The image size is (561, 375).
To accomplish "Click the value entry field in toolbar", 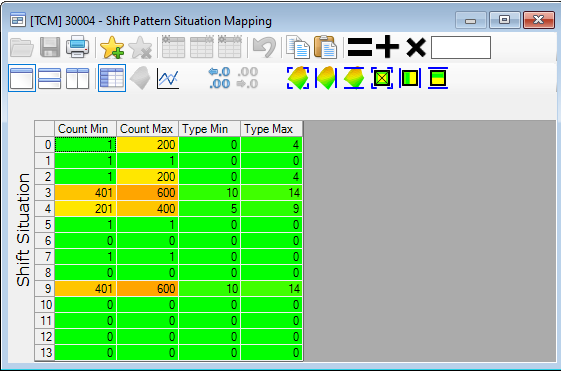I will [460, 47].
